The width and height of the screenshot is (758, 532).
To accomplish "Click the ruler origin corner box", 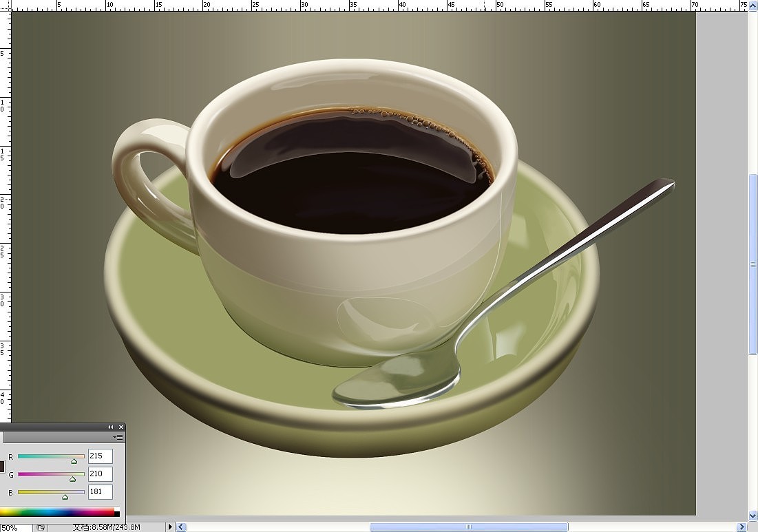I will (6, 6).
